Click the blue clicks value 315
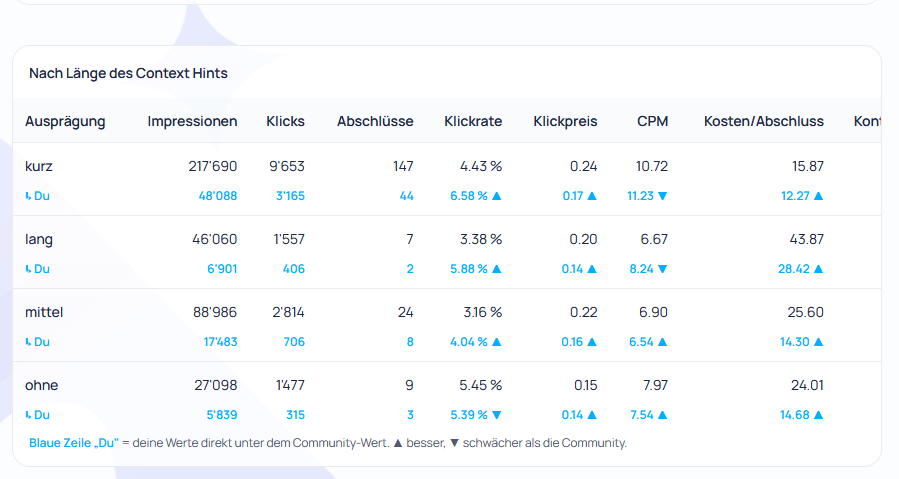899x479 pixels. click(x=296, y=414)
